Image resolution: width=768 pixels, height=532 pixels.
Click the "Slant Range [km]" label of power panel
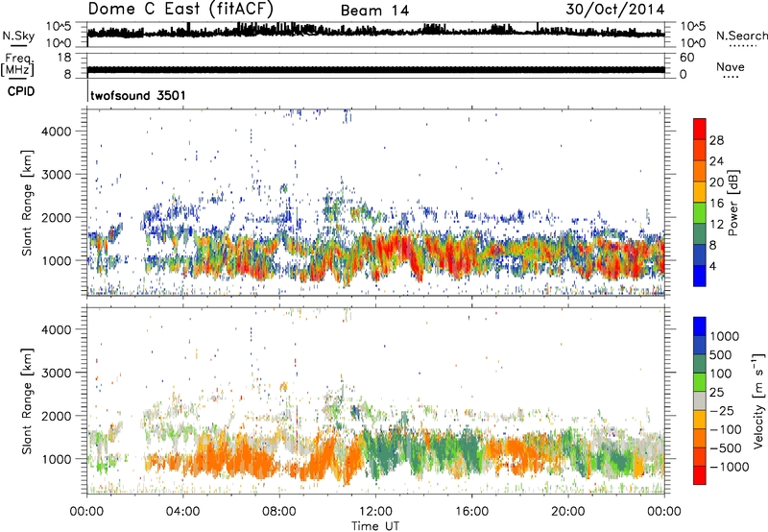pyautogui.click(x=27, y=203)
